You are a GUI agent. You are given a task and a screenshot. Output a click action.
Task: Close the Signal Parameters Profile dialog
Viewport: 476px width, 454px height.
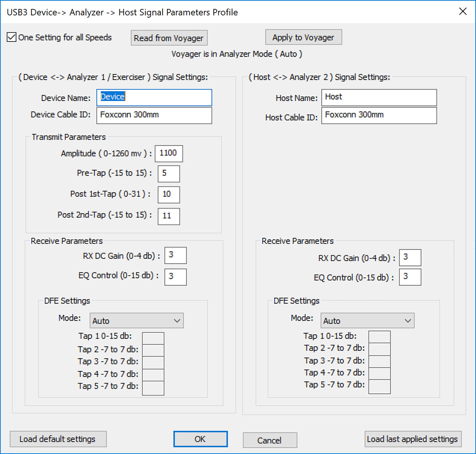click(463, 11)
